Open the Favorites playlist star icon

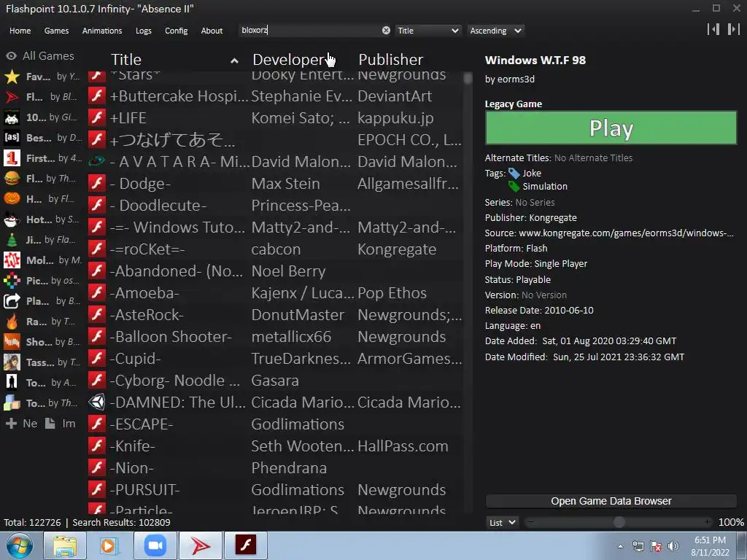12,76
